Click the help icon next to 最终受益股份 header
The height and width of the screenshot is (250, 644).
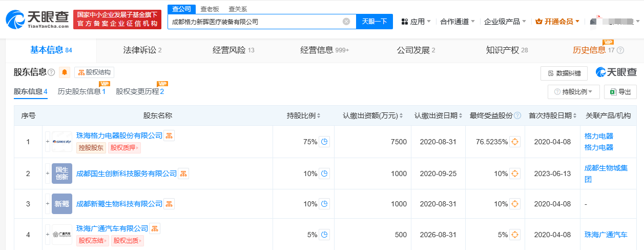coord(517,116)
